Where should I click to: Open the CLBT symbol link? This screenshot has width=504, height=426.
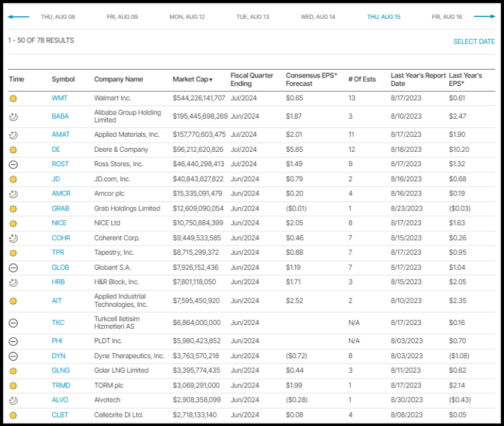[60, 415]
